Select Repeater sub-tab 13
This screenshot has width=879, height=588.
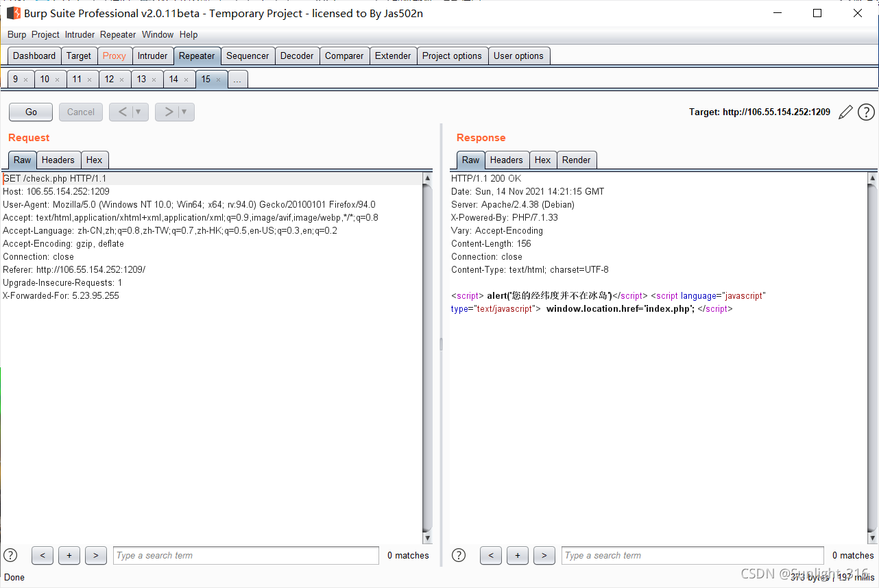coord(141,79)
